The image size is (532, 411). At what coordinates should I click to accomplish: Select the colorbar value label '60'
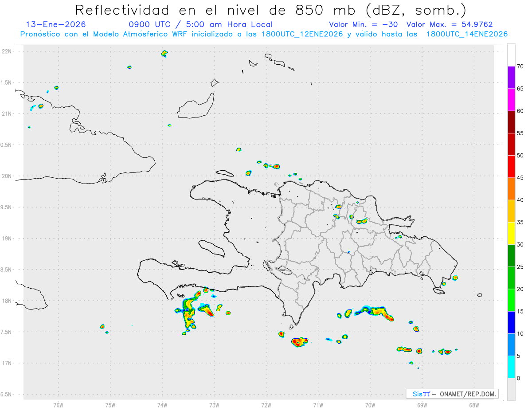[520, 111]
